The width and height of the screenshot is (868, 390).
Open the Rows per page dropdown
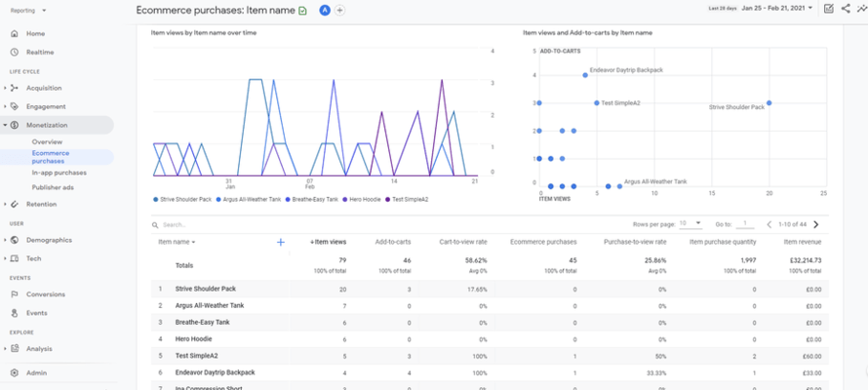[x=690, y=223]
